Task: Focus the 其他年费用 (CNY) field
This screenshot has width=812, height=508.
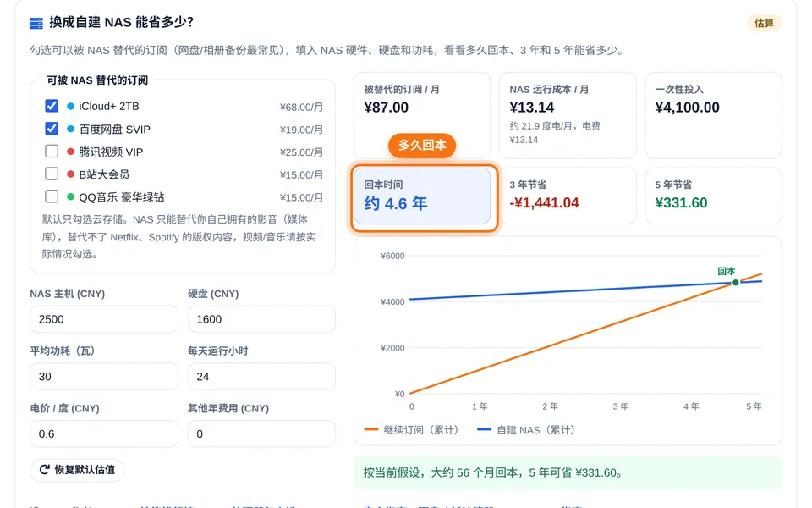Action: (x=261, y=433)
